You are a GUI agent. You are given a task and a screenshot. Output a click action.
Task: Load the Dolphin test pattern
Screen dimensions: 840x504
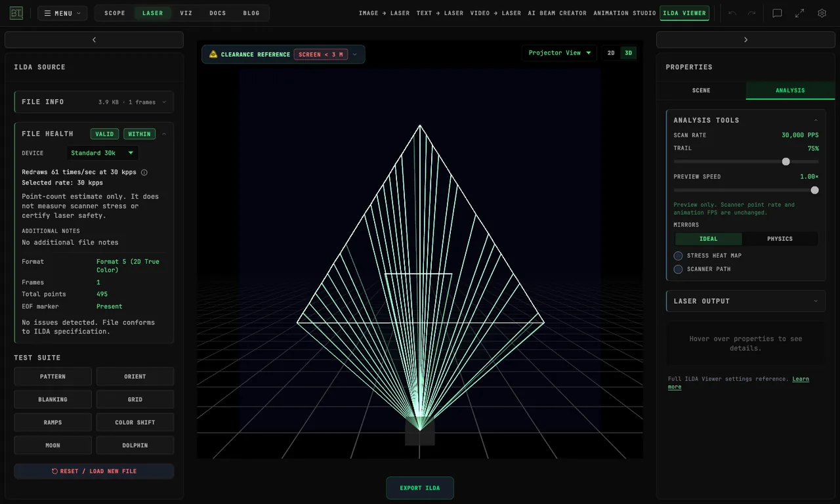(135, 446)
